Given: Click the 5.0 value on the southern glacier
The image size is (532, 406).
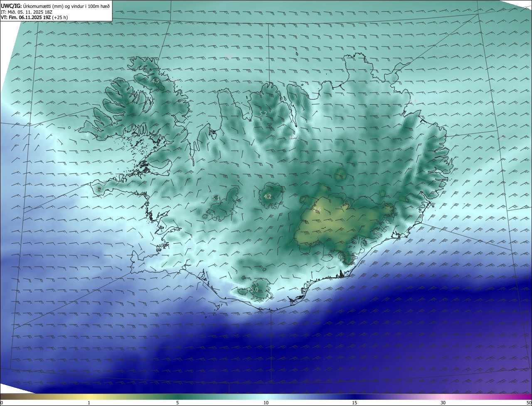Looking at the screenshot, I should (254, 289).
